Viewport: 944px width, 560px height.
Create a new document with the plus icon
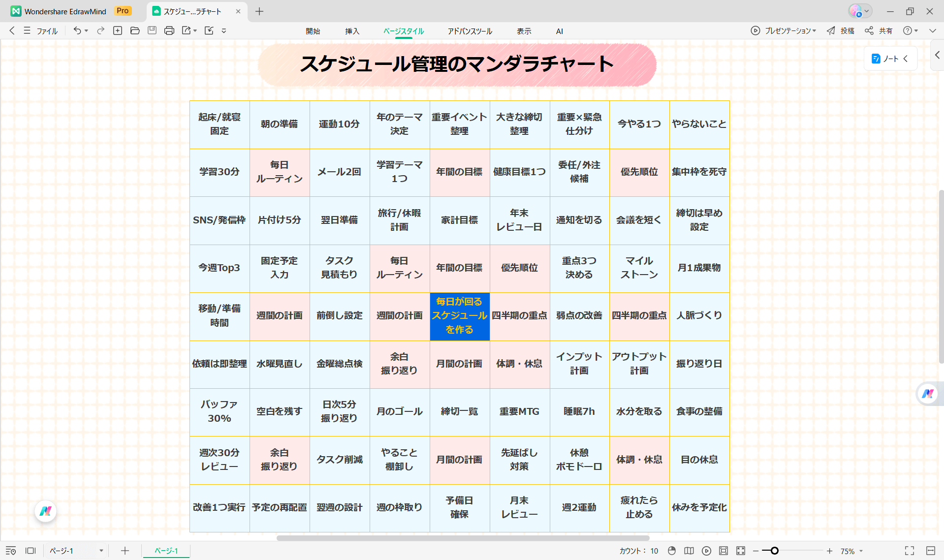tap(118, 31)
